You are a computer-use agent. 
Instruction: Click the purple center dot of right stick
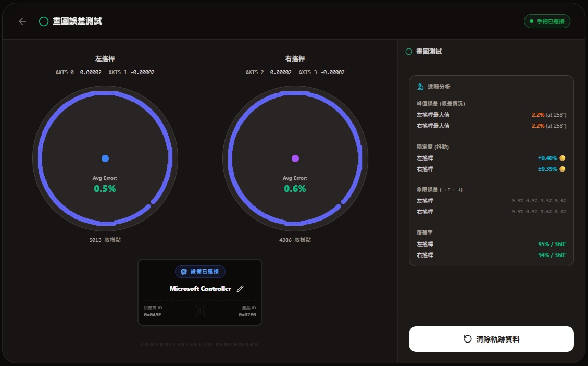[x=295, y=158]
